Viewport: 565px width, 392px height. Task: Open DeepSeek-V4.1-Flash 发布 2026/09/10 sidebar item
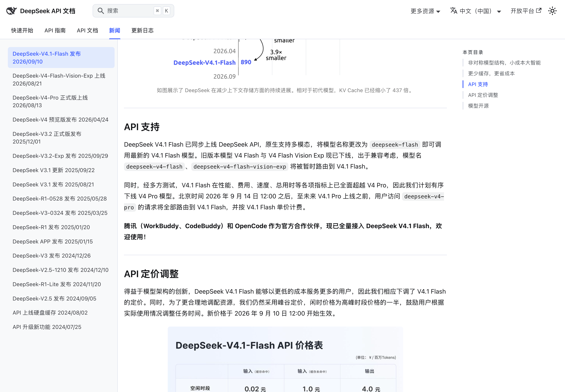coord(61,57)
